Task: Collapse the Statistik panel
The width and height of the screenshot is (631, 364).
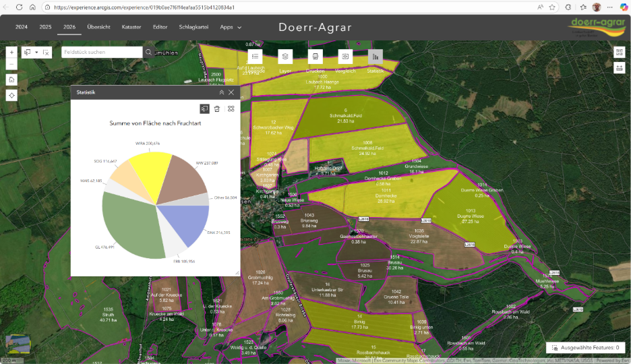Action: point(221,92)
